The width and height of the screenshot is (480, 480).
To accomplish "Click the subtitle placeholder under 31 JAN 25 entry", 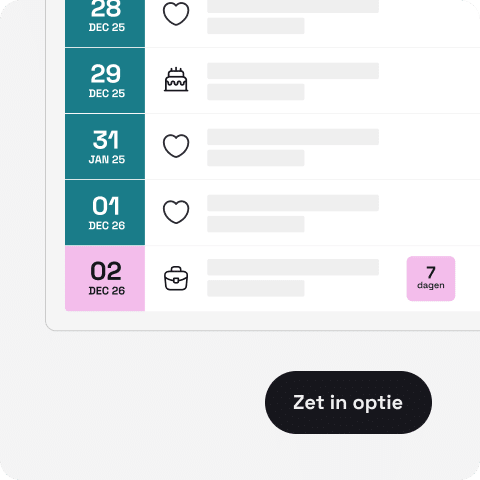I will point(256,158).
